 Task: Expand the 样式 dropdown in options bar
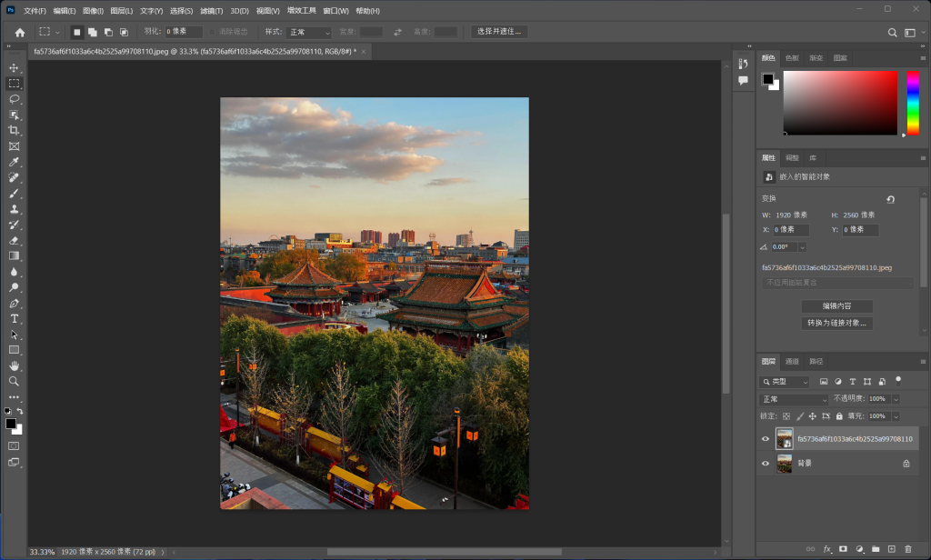[x=309, y=32]
